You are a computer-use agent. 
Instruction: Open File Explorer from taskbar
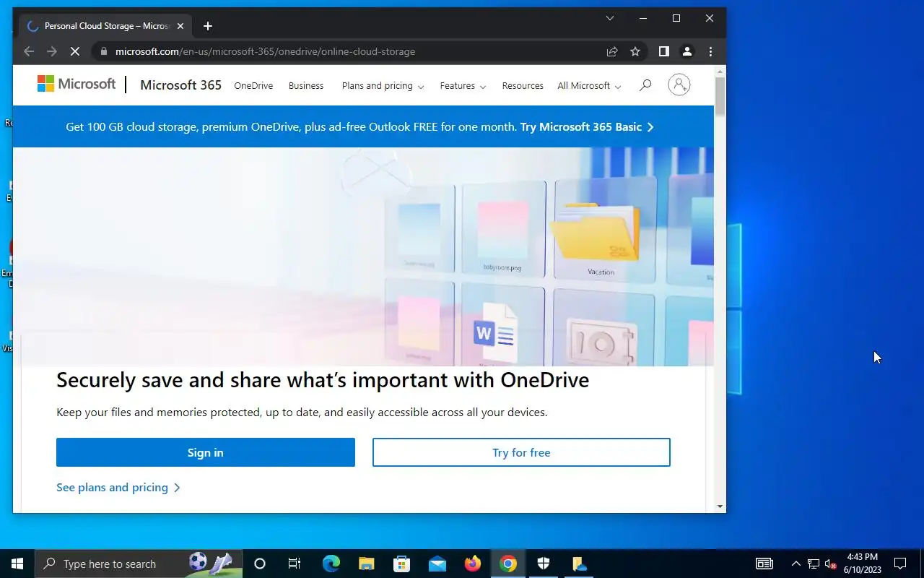(x=367, y=564)
